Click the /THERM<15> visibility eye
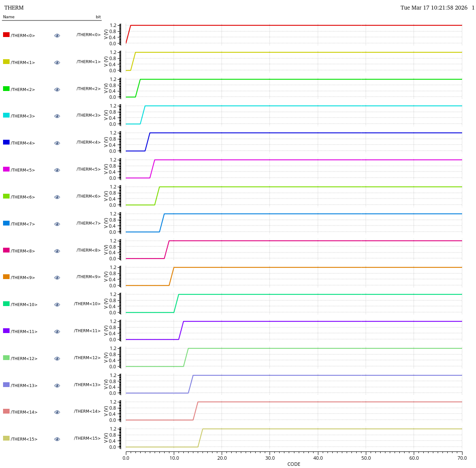Screen dimensions: 476x468 tap(57, 439)
